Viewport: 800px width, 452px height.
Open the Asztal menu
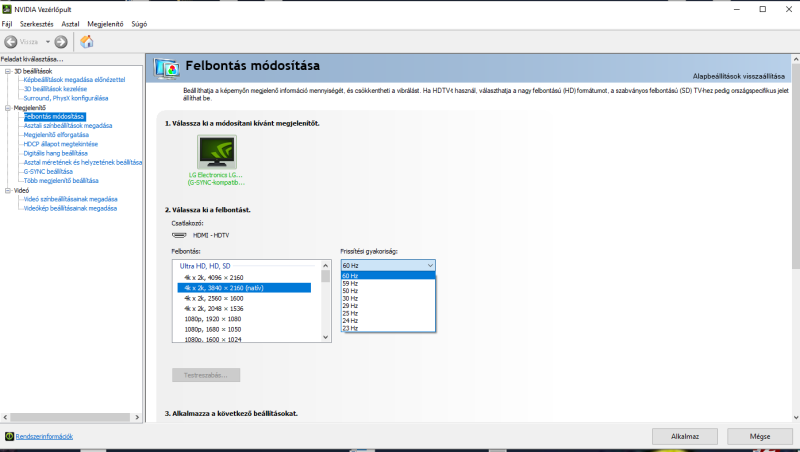(70, 24)
